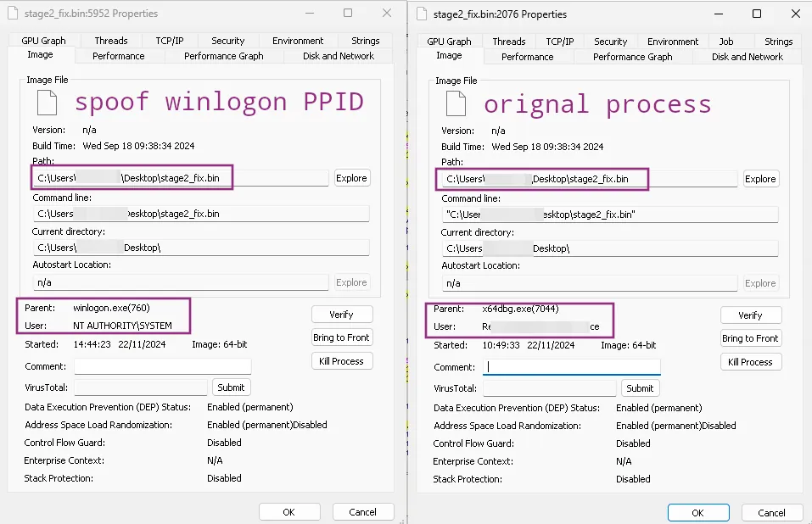The image size is (812, 524).
Task: Click Verify button in 5952 window
Action: [342, 315]
